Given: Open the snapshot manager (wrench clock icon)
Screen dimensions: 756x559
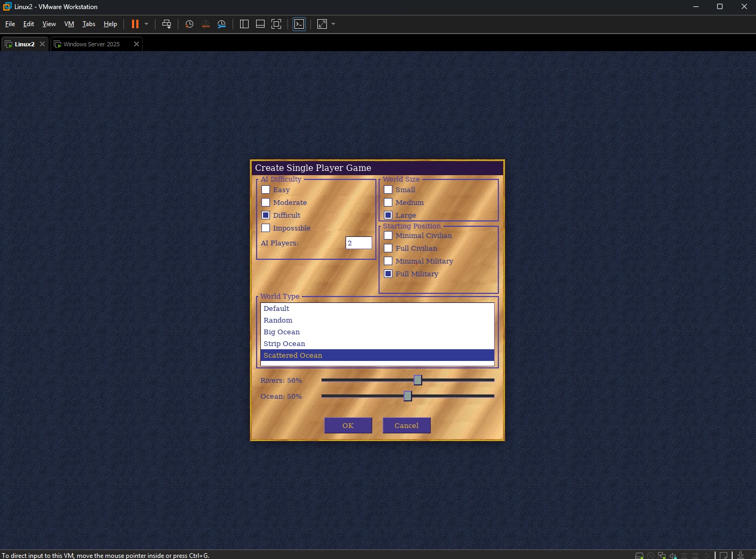Looking at the screenshot, I should coord(221,24).
